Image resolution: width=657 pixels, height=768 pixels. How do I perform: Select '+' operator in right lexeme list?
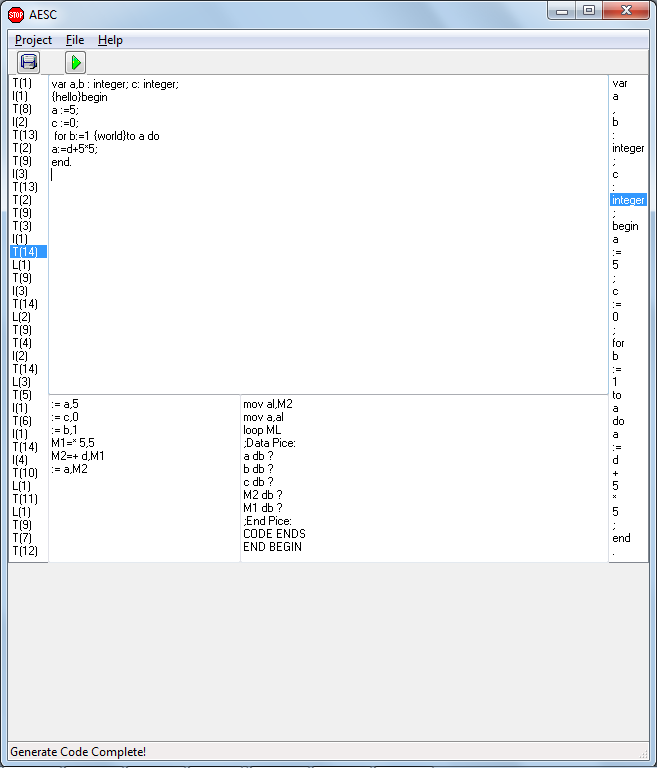pyautogui.click(x=615, y=473)
